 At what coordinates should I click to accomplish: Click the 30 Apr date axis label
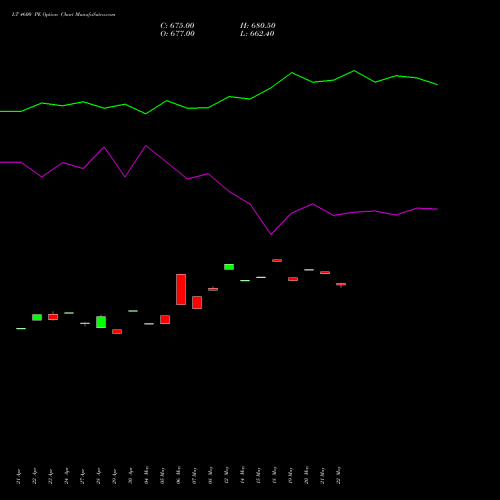(131, 477)
